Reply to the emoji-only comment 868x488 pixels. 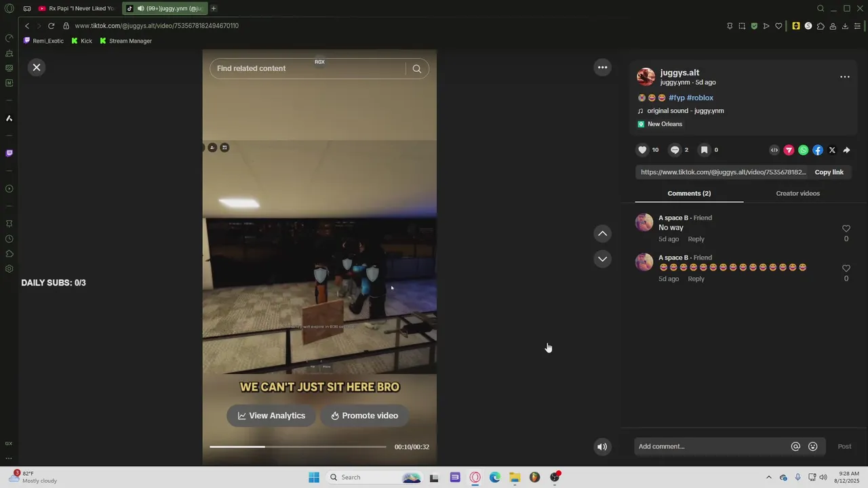(x=696, y=279)
